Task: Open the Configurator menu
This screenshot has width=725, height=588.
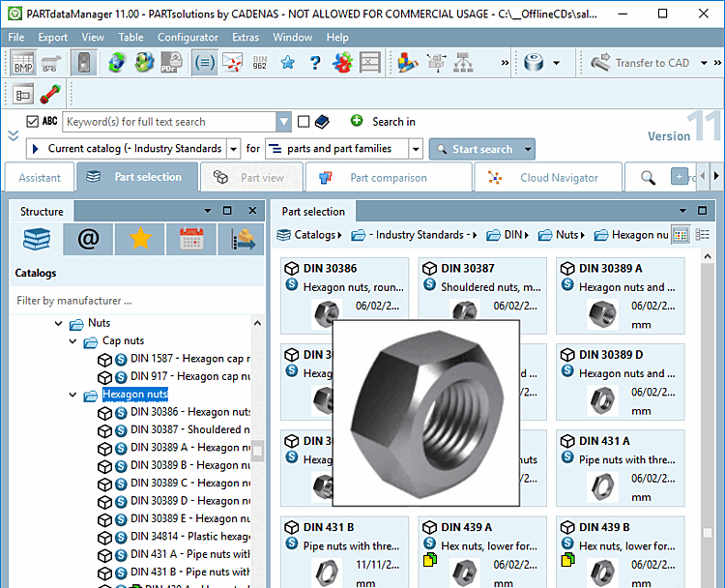Action: [188, 37]
